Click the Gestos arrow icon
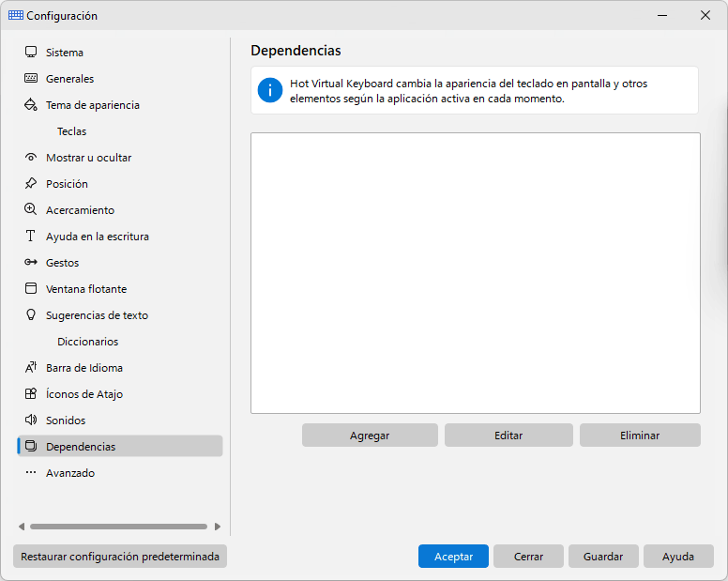This screenshot has width=728, height=581. coord(31,262)
